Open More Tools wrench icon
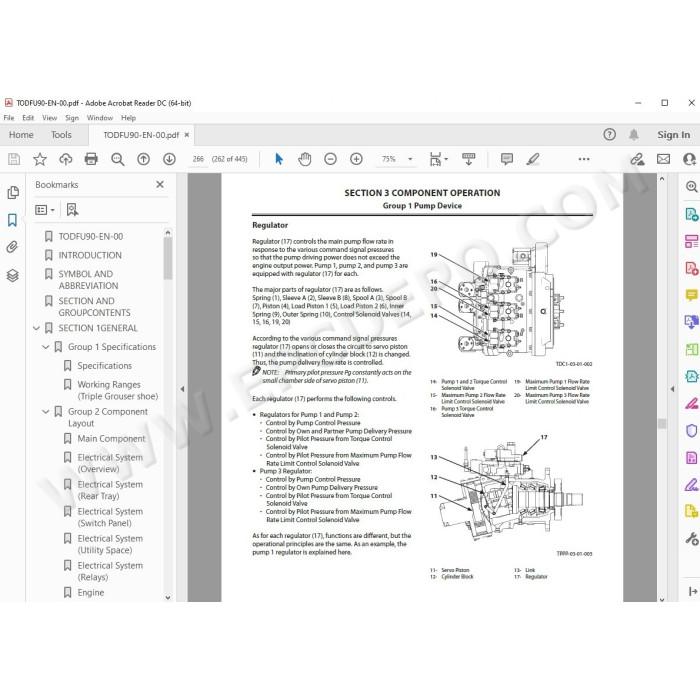 pos(692,538)
